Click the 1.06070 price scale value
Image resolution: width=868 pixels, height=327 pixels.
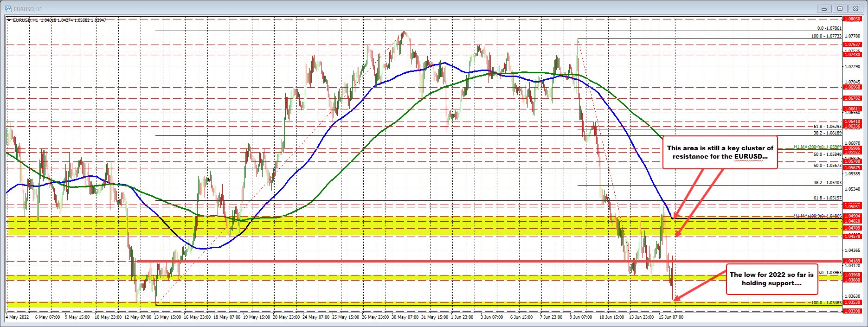tap(853, 143)
